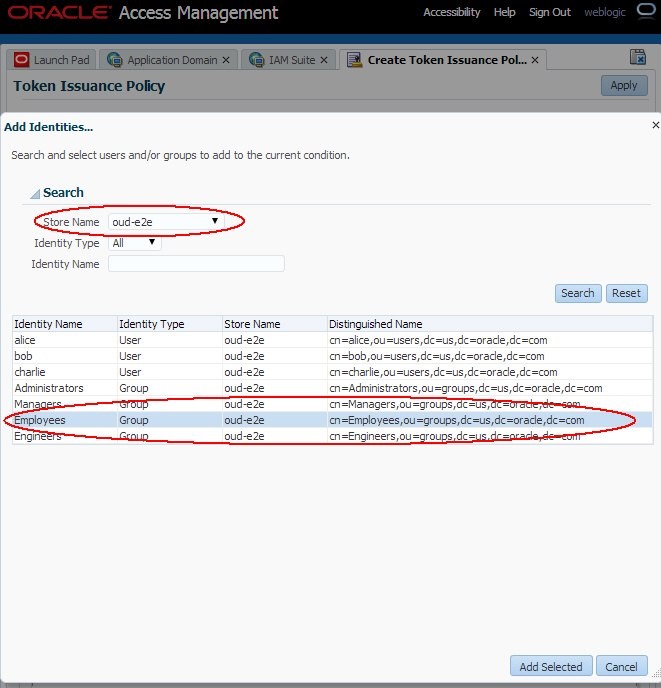Click the Create Token Issuance Policy tab icon
The image size is (661, 688).
coord(354,60)
